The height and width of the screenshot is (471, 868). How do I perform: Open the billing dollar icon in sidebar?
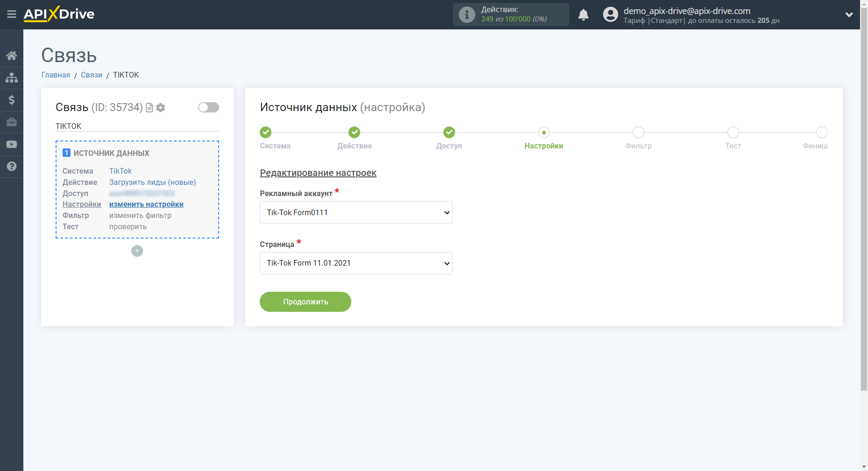[x=12, y=100]
